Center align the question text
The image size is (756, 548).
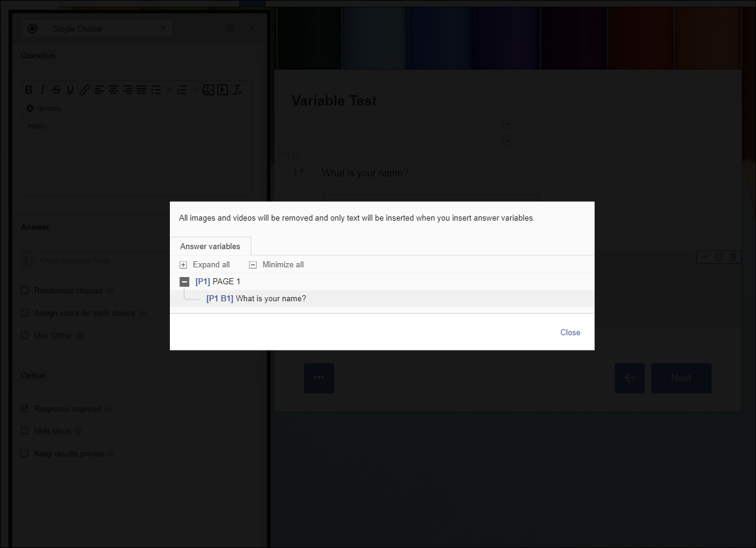point(113,90)
